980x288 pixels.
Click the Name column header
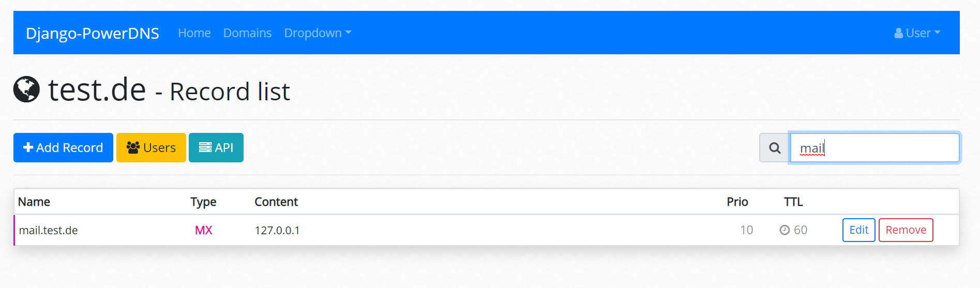click(34, 202)
